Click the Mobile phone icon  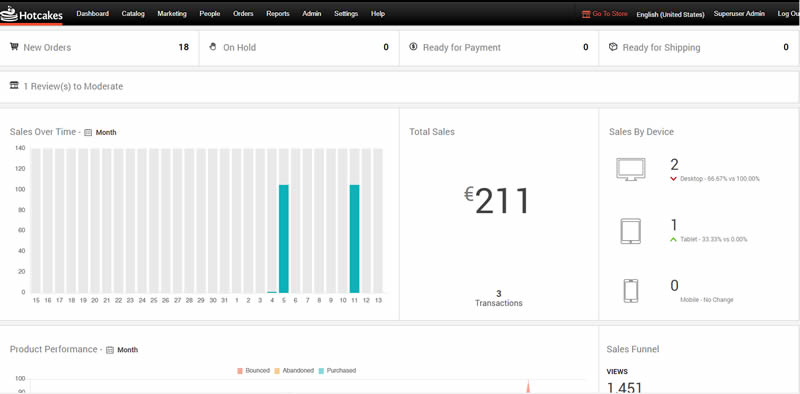631,291
